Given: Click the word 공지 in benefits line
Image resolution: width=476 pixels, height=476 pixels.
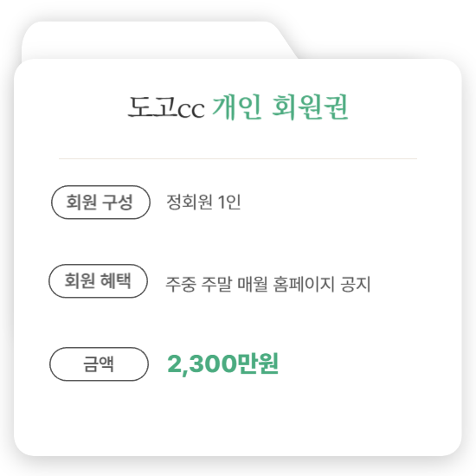Looking at the screenshot, I should (356, 284).
